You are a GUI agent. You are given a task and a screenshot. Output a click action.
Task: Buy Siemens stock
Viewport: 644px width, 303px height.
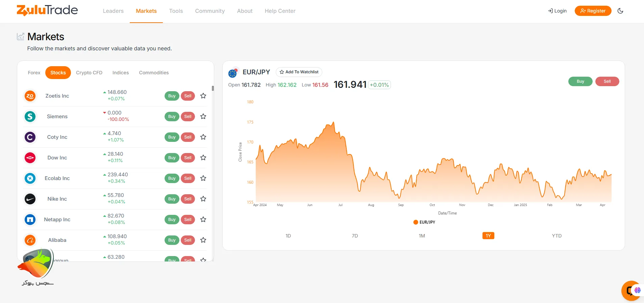(x=172, y=117)
